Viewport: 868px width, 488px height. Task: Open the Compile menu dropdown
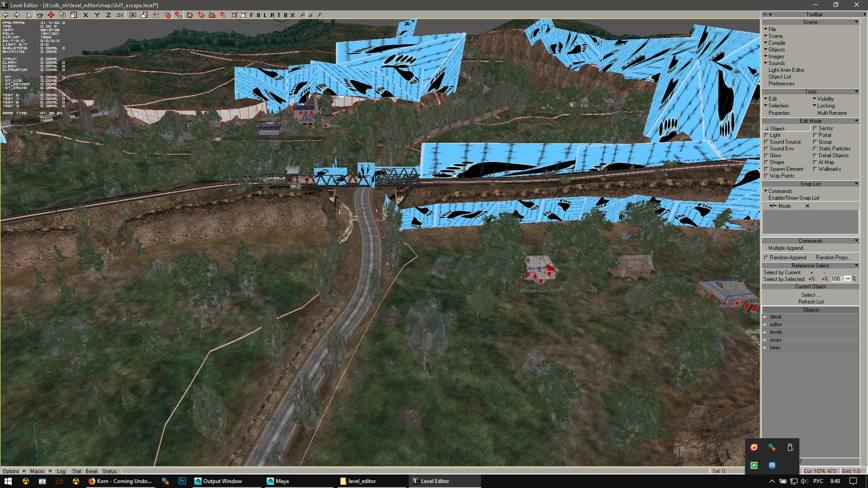click(x=777, y=43)
